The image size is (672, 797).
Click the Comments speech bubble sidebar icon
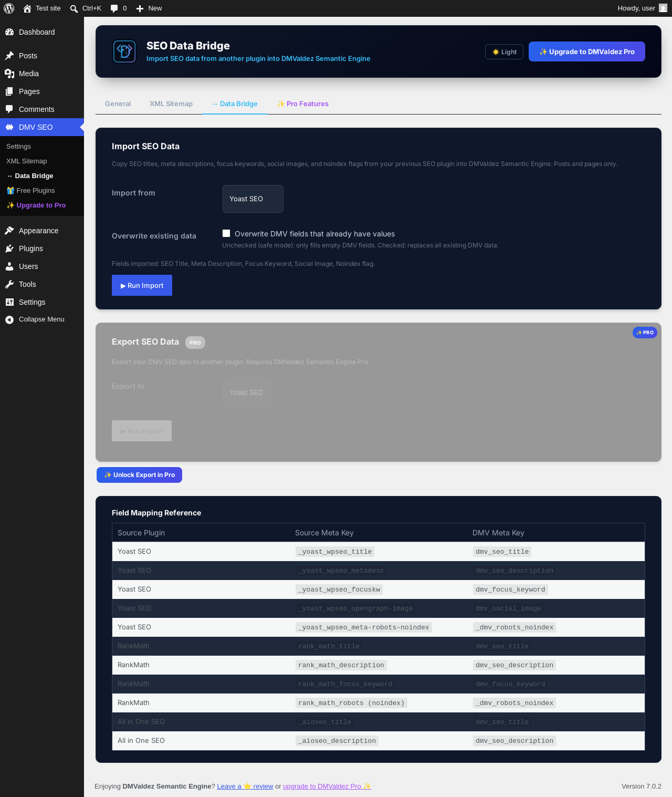(x=9, y=109)
